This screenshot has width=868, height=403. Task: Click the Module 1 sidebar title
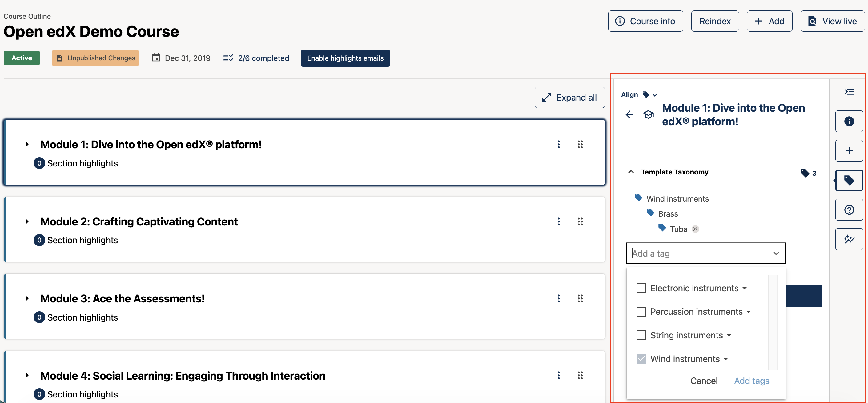[733, 114]
